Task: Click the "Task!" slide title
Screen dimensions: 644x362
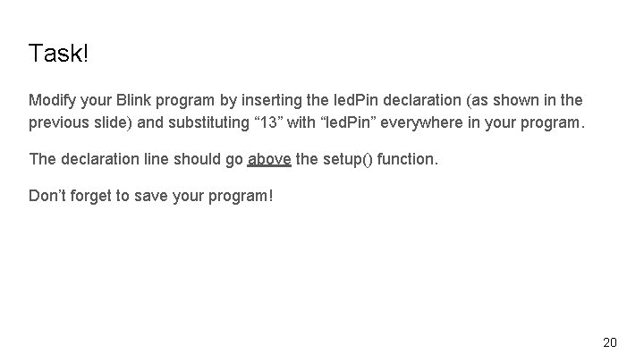Action: tap(59, 55)
